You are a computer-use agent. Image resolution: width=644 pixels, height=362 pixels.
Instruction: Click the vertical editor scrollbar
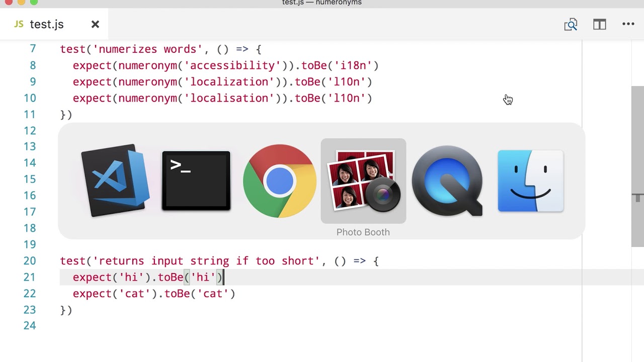pyautogui.click(x=637, y=166)
